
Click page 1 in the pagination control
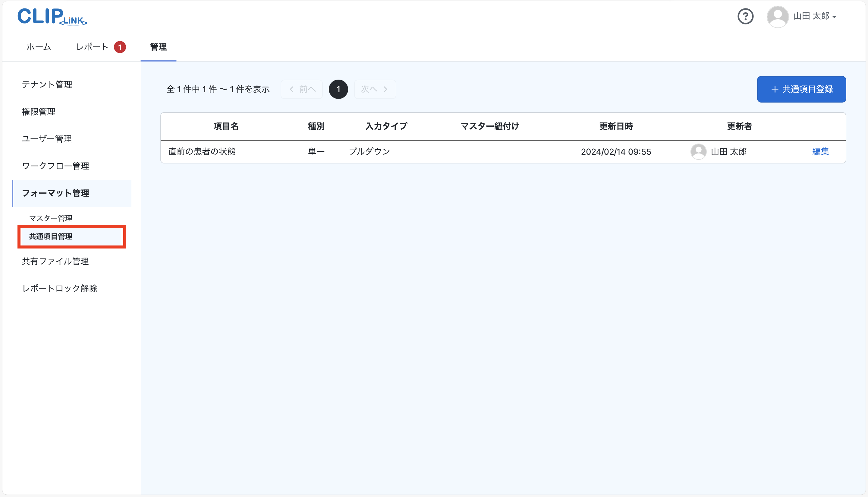(338, 89)
